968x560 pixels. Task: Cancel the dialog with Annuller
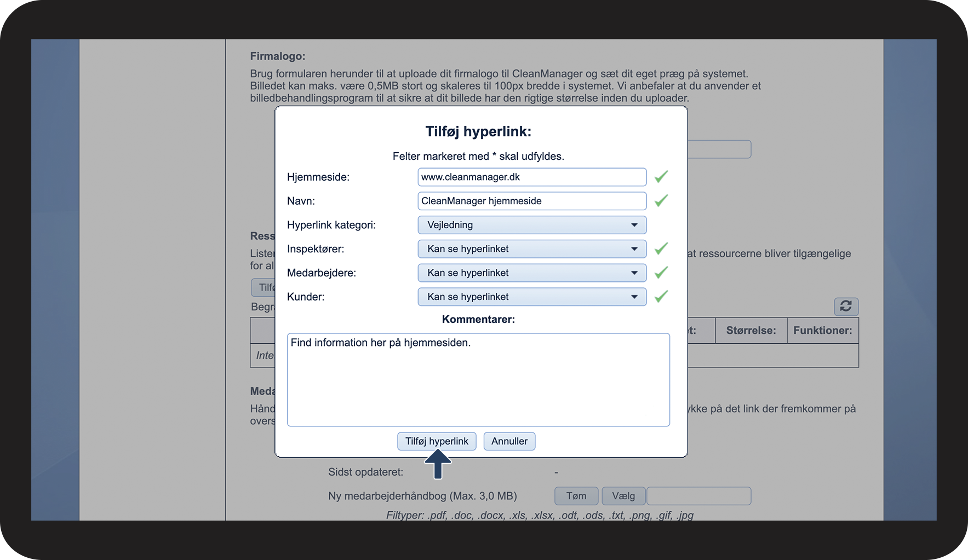pyautogui.click(x=509, y=441)
